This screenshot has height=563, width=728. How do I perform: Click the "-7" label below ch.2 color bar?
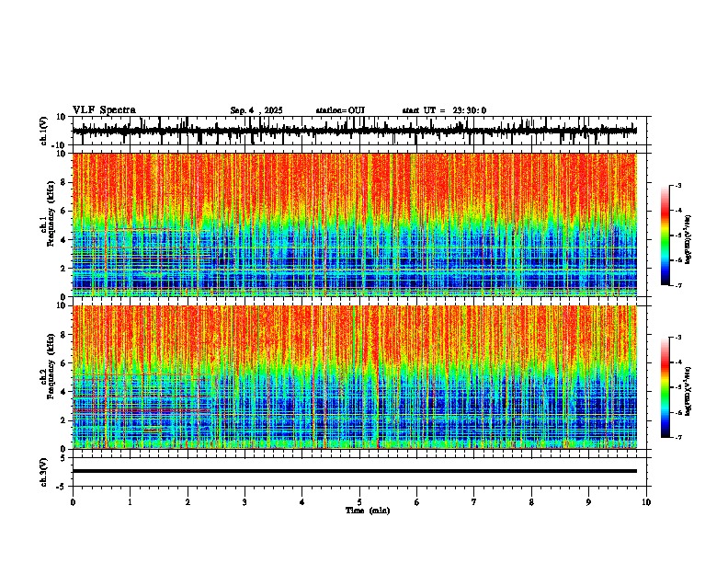pyautogui.click(x=678, y=437)
